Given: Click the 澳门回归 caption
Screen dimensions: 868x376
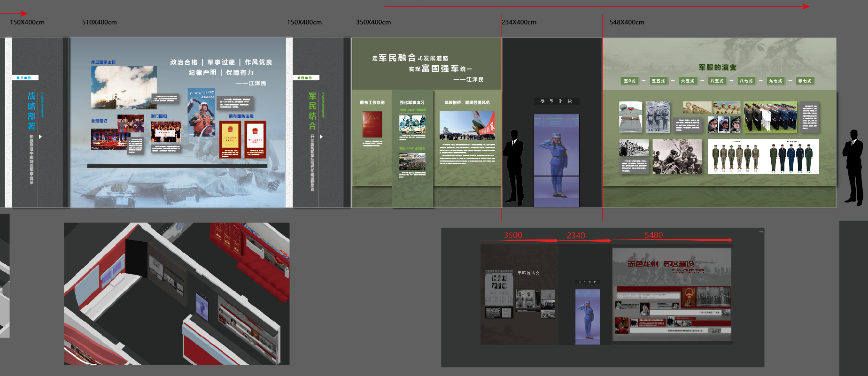Looking at the screenshot, I should coord(159,116).
